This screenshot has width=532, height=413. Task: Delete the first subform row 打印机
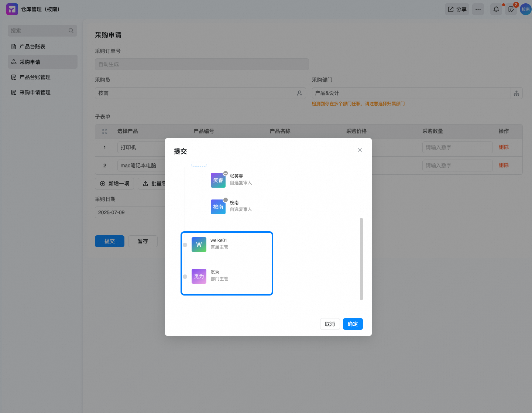504,147
